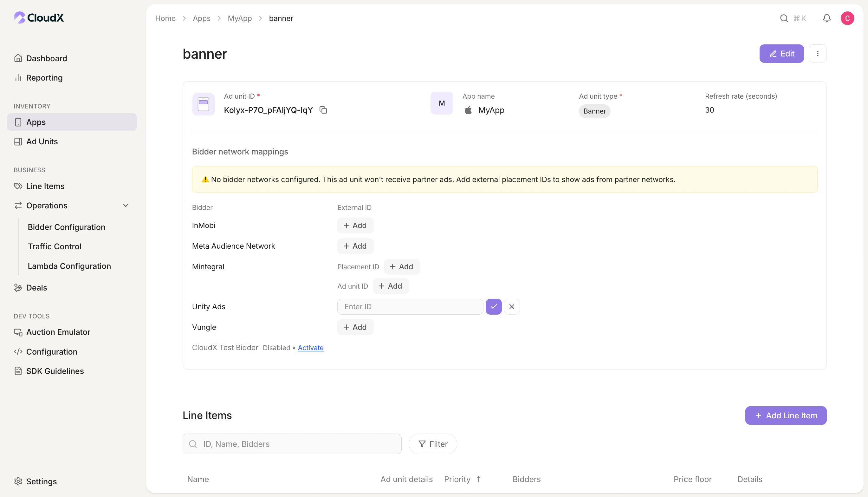This screenshot has height=497, width=868.
Task: Copy the ad unit ID
Action: point(323,109)
